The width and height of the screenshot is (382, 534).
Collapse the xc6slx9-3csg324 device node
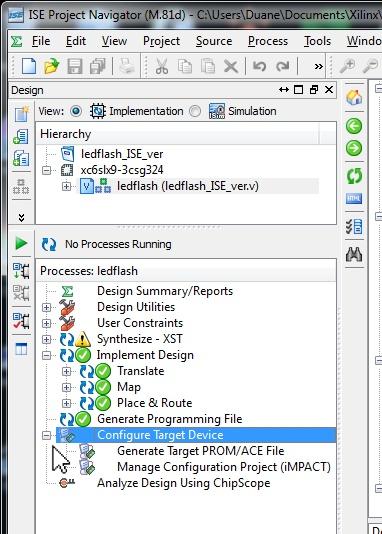46,170
